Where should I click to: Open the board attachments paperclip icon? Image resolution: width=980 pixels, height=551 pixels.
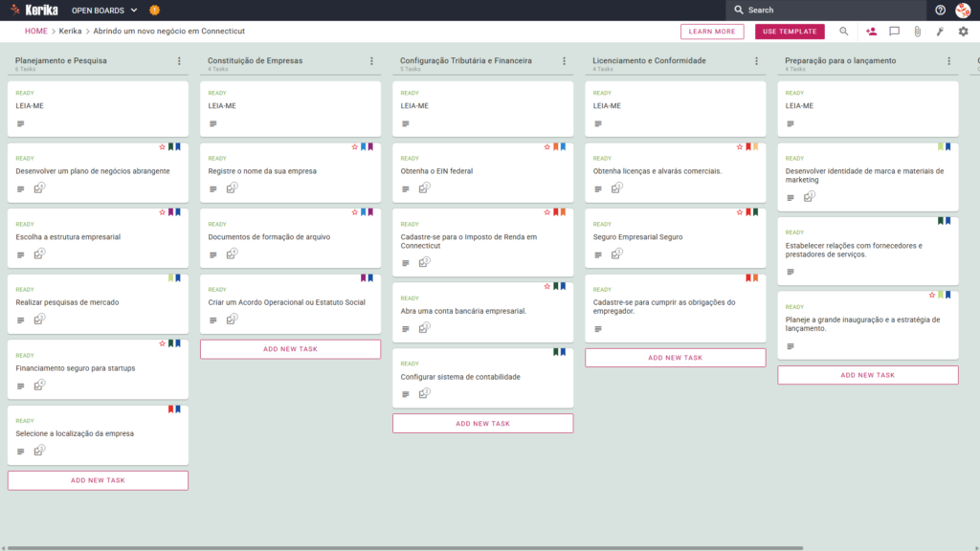click(x=917, y=32)
